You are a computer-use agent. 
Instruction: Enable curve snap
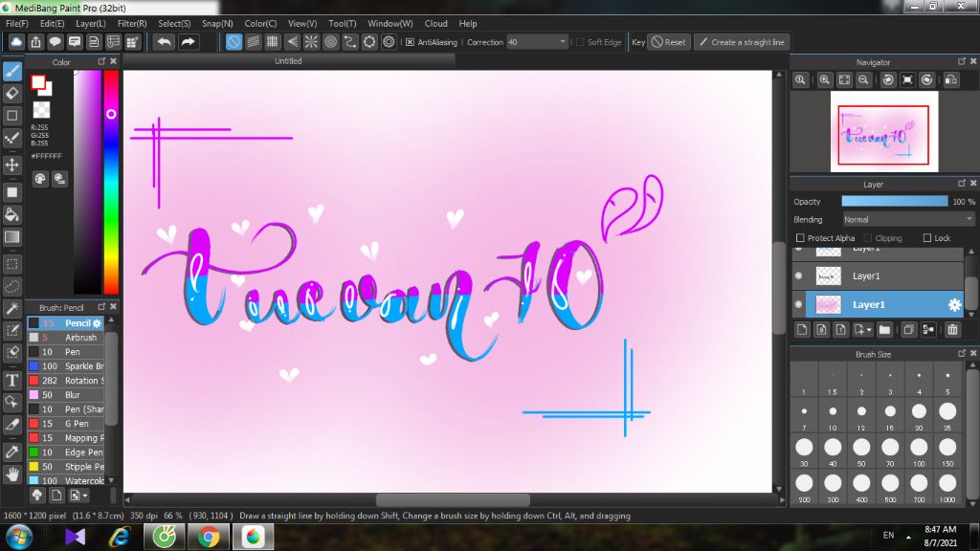tap(350, 42)
